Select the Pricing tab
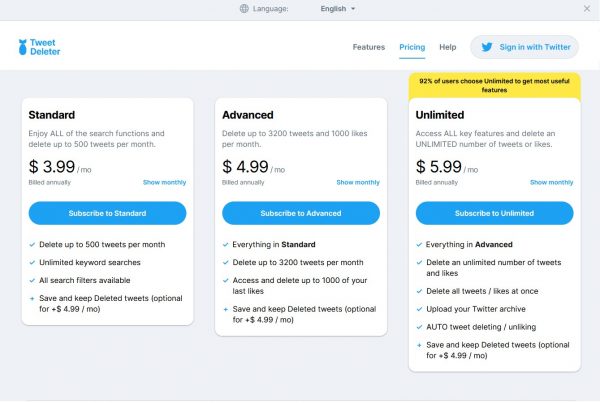Image resolution: width=600 pixels, height=403 pixels. [412, 47]
